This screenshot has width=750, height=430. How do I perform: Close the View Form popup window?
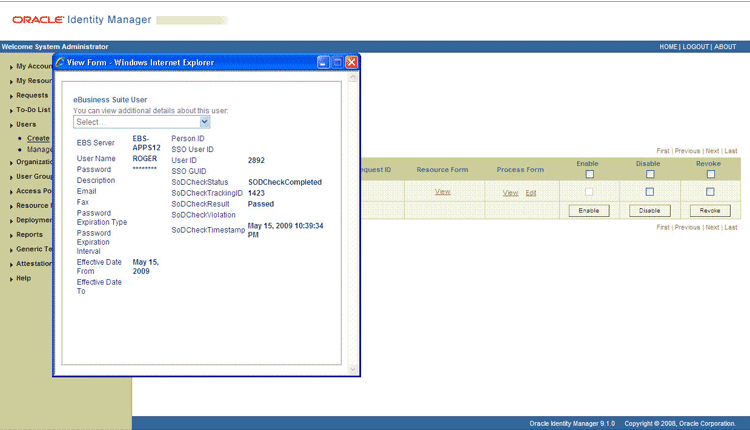(352, 62)
